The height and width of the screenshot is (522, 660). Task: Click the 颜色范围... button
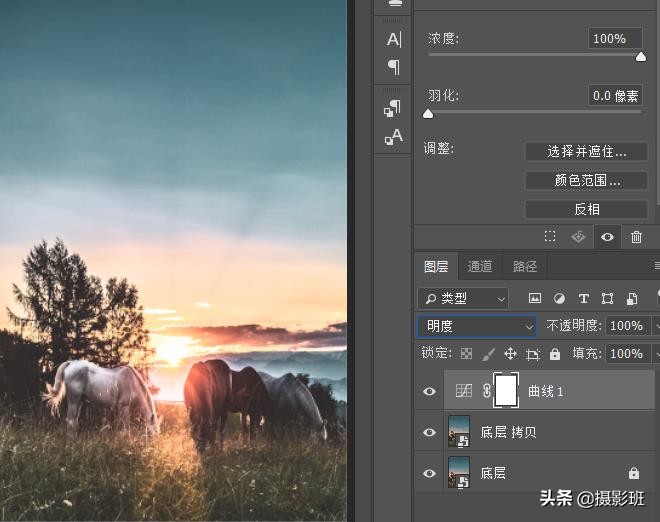click(586, 181)
